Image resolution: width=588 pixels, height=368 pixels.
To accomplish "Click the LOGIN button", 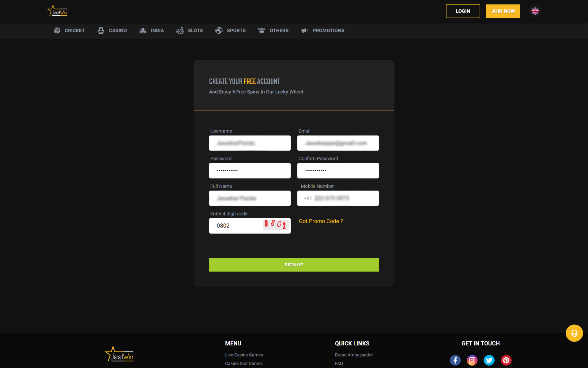I will tap(463, 11).
